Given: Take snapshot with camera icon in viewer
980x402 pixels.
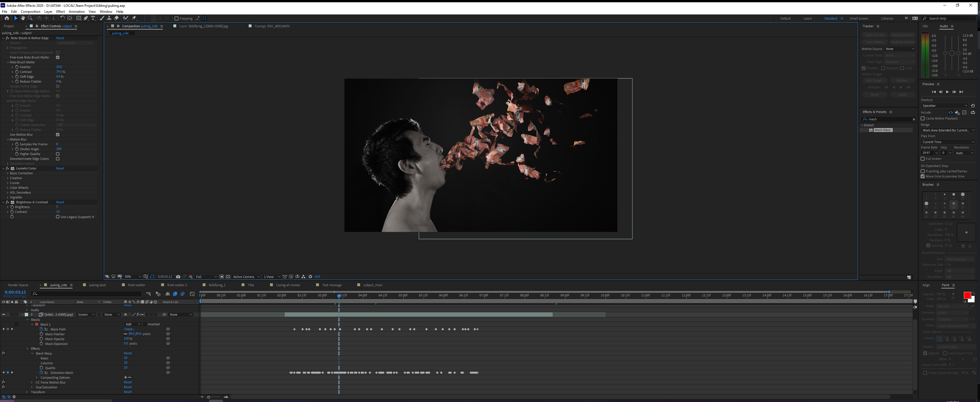Looking at the screenshot, I should pyautogui.click(x=178, y=277).
